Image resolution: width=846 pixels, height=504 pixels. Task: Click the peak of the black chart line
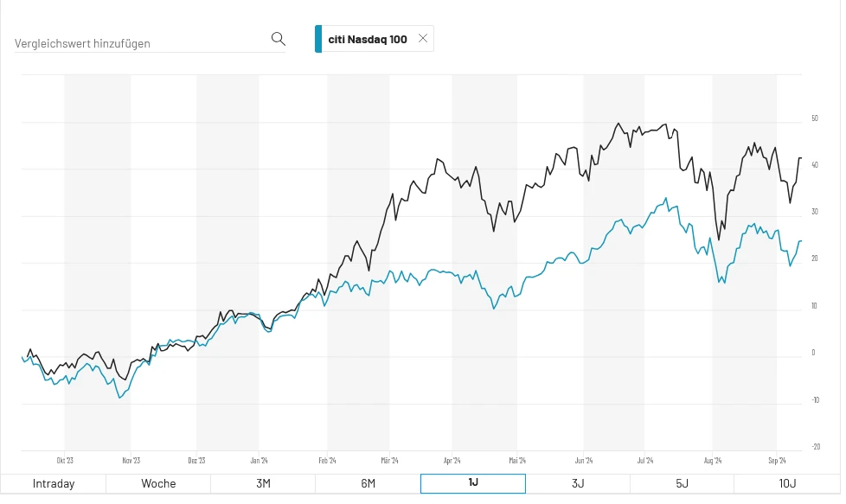click(x=619, y=124)
